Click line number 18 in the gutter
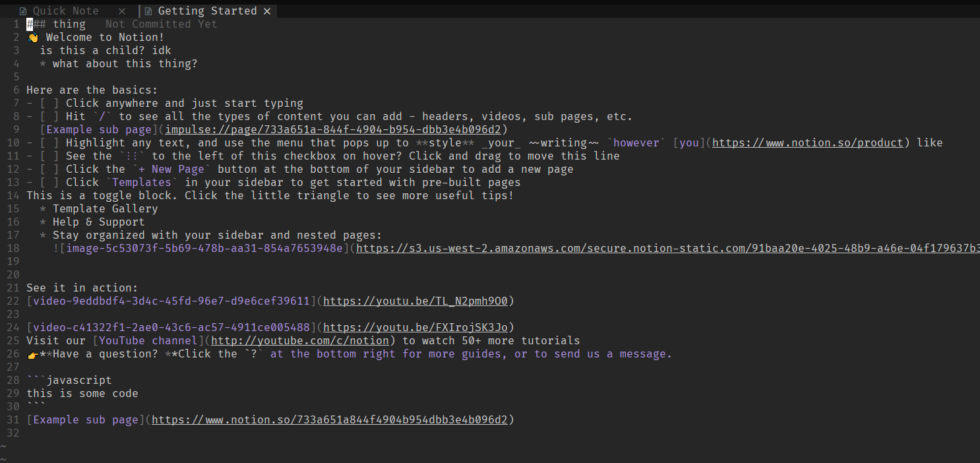Screen dimensions: 980x463 (x=13, y=249)
